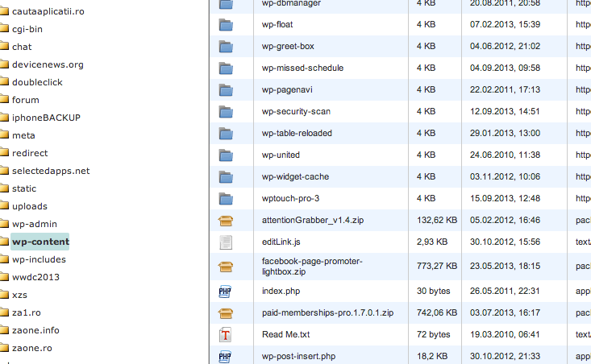This screenshot has width=591, height=364.
Task: Click the folder icon for wp-missed-schedule
Action: tap(226, 68)
